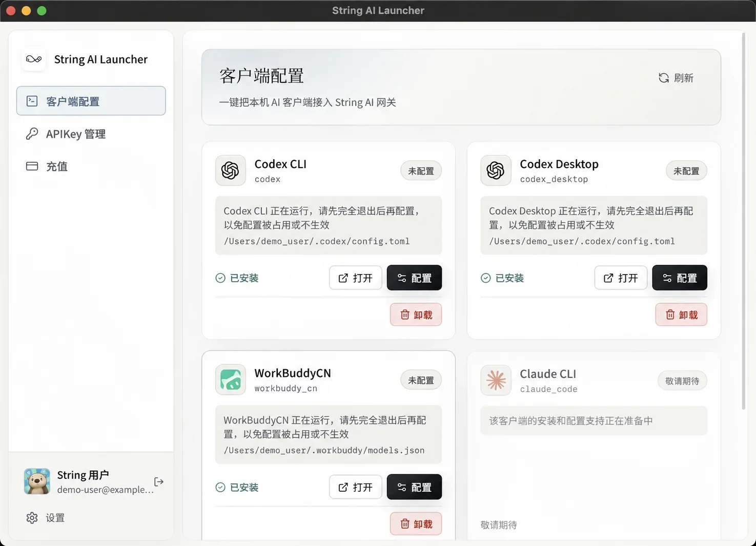Image resolution: width=756 pixels, height=546 pixels.
Task: Open the 客户端配置 sidebar item
Action: click(91, 101)
